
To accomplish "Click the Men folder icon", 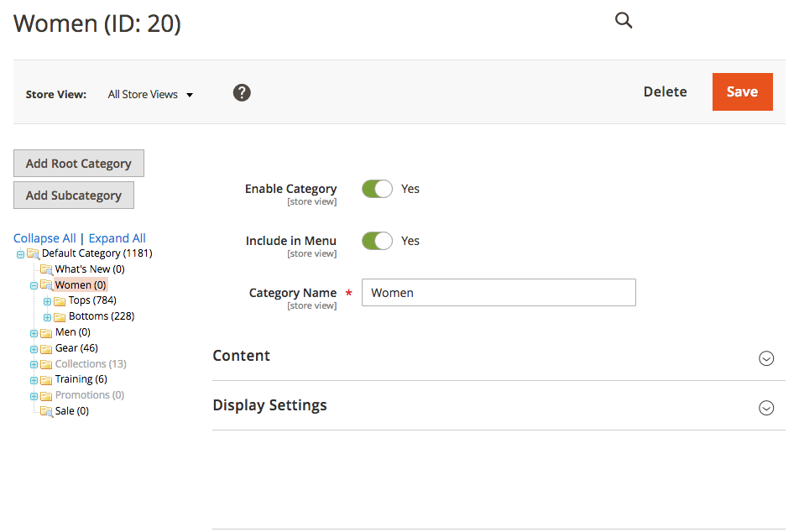I will click(46, 333).
